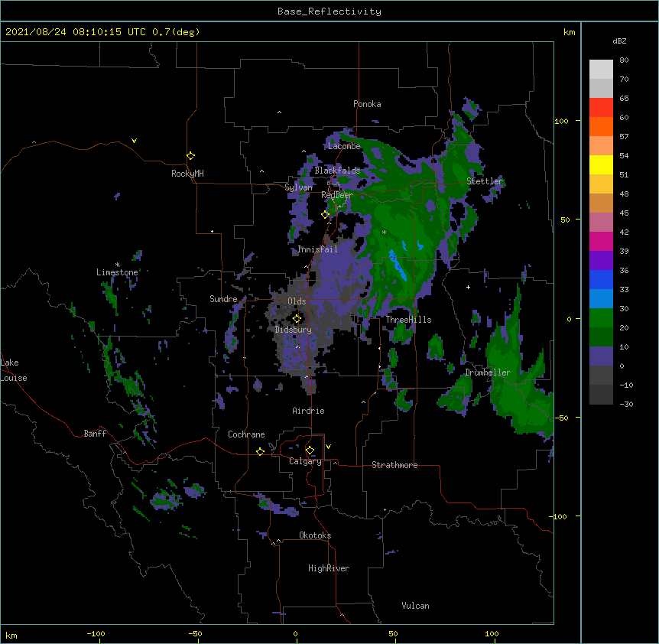The image size is (659, 644).
Task: Click the Banff label
Action: click(95, 434)
